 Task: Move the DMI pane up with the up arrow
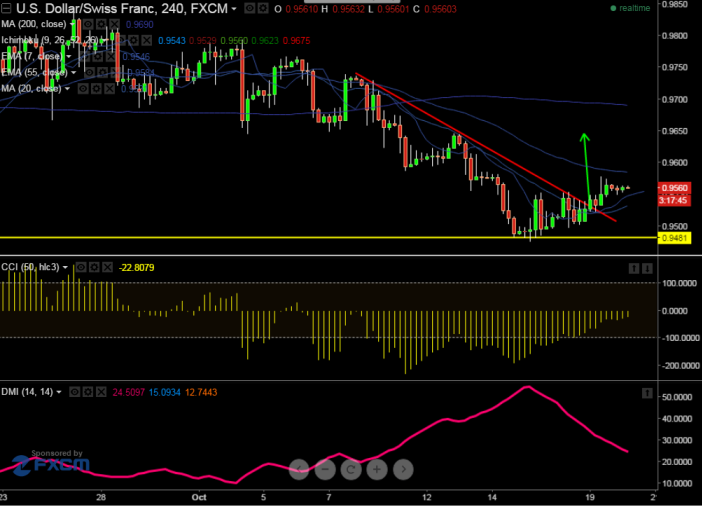tap(647, 393)
